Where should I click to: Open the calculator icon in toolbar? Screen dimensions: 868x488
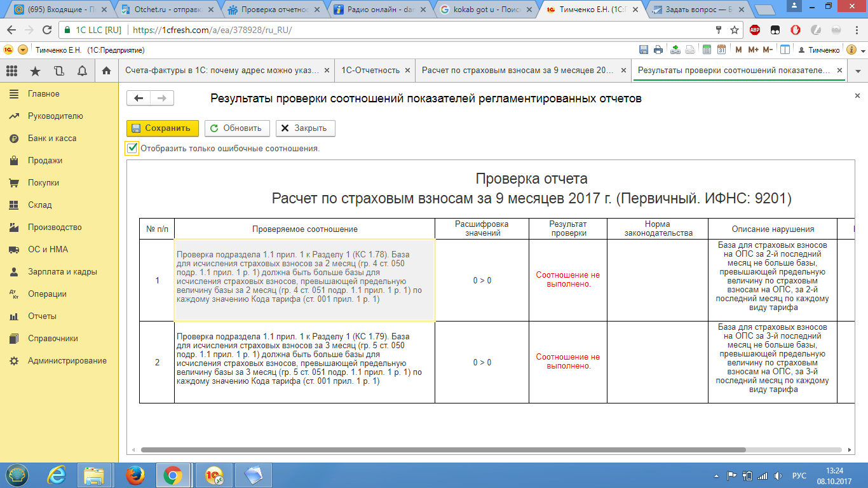click(707, 50)
